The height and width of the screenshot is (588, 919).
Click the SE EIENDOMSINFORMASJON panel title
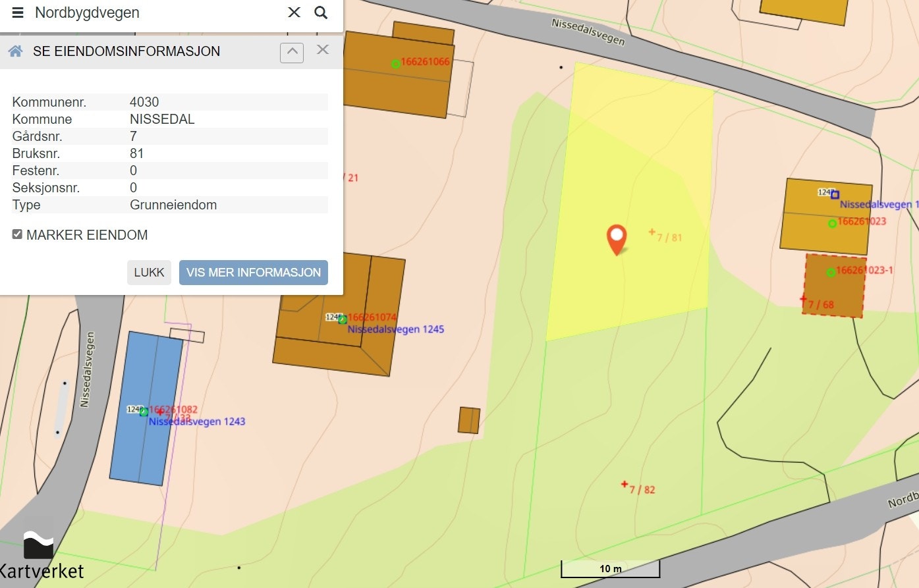pos(126,51)
